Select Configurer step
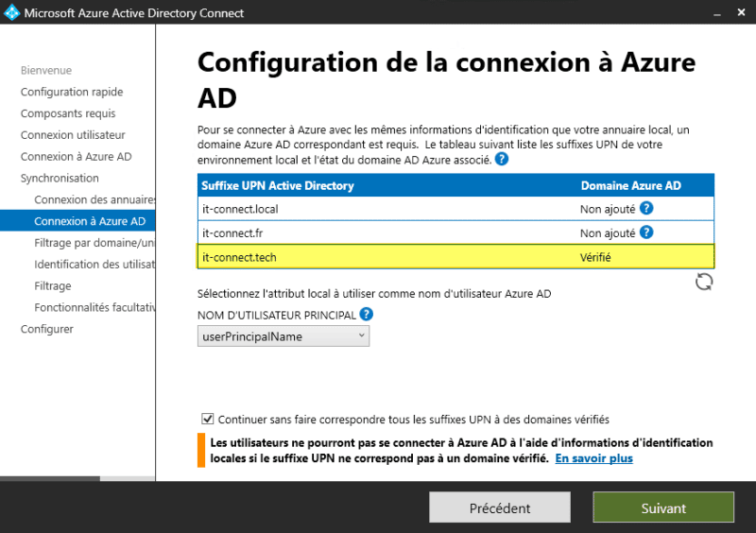The image size is (756, 533). point(47,329)
